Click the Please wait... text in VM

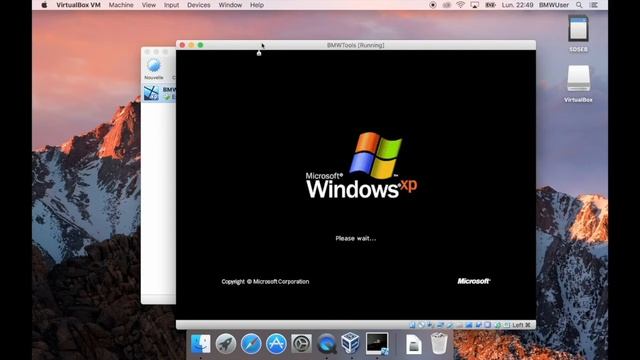[x=356, y=238]
